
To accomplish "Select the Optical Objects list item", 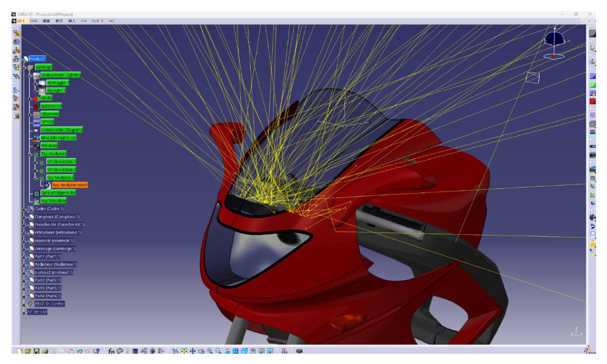I will tap(58, 193).
